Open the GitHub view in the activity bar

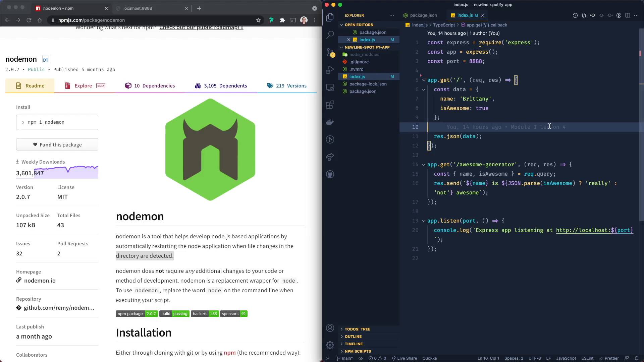[x=330, y=174]
